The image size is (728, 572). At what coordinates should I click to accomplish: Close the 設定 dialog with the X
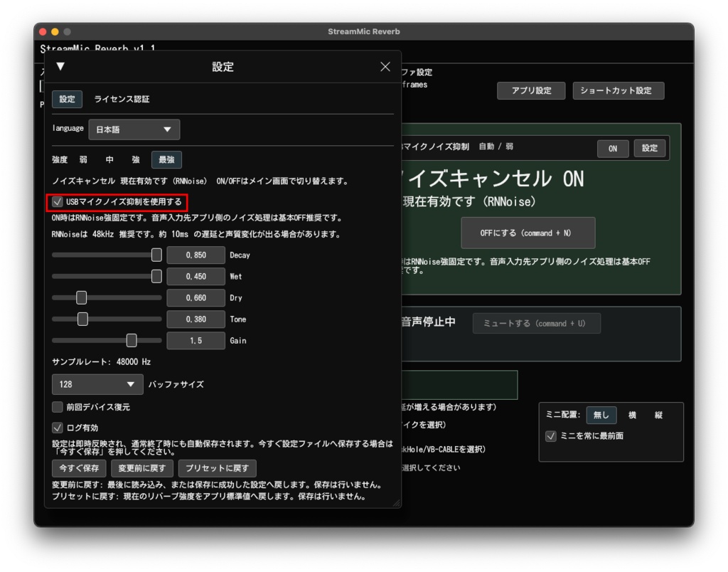[385, 66]
